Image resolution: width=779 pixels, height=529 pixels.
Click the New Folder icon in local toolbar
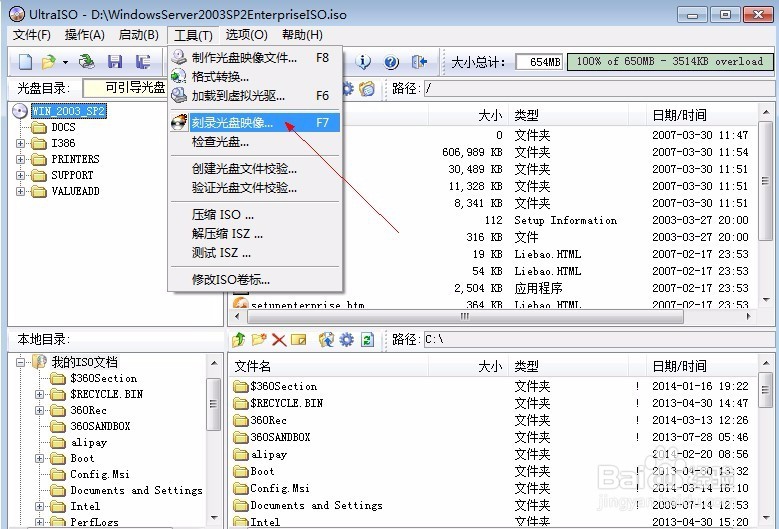(259, 340)
